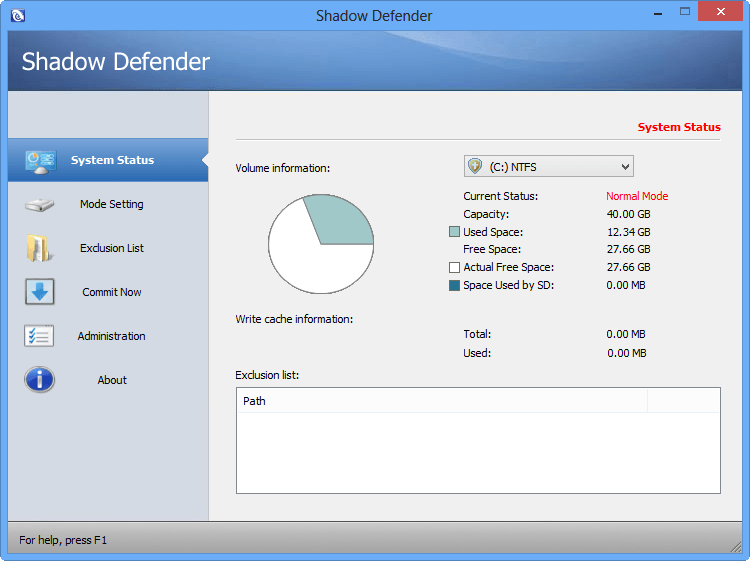Click the write cache Used 0.00 MB value
The image size is (750, 561).
(x=627, y=353)
